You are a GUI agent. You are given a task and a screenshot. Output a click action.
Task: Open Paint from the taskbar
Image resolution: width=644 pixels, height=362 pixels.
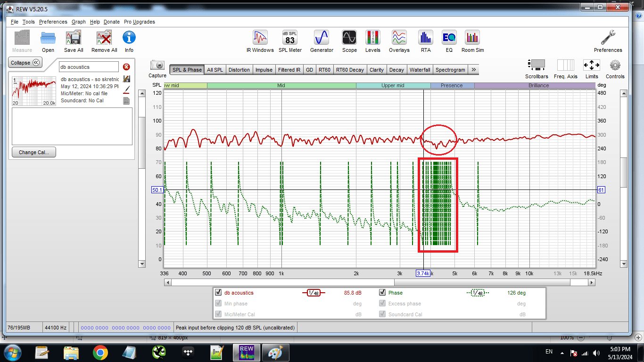pos(274,352)
